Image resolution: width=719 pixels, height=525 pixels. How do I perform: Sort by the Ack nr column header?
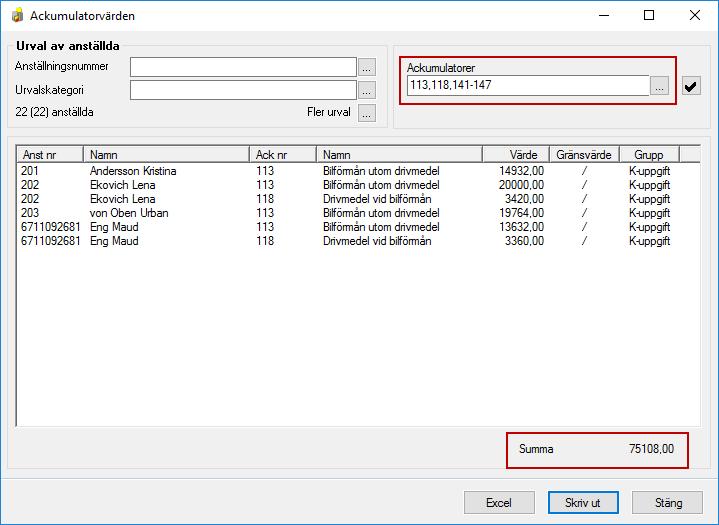coord(283,155)
